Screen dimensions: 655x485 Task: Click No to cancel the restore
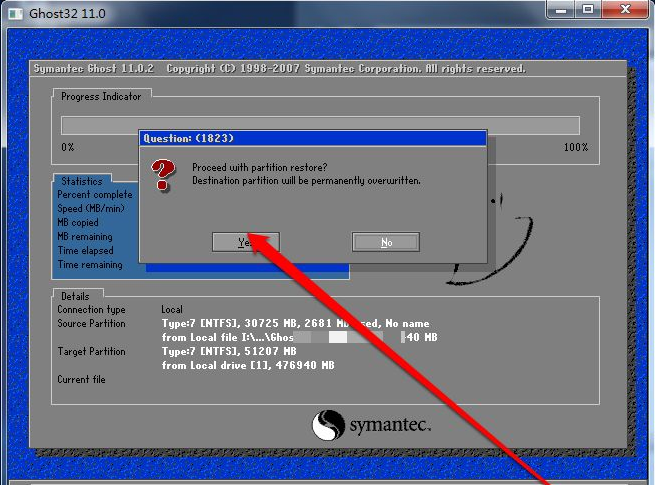point(386,242)
